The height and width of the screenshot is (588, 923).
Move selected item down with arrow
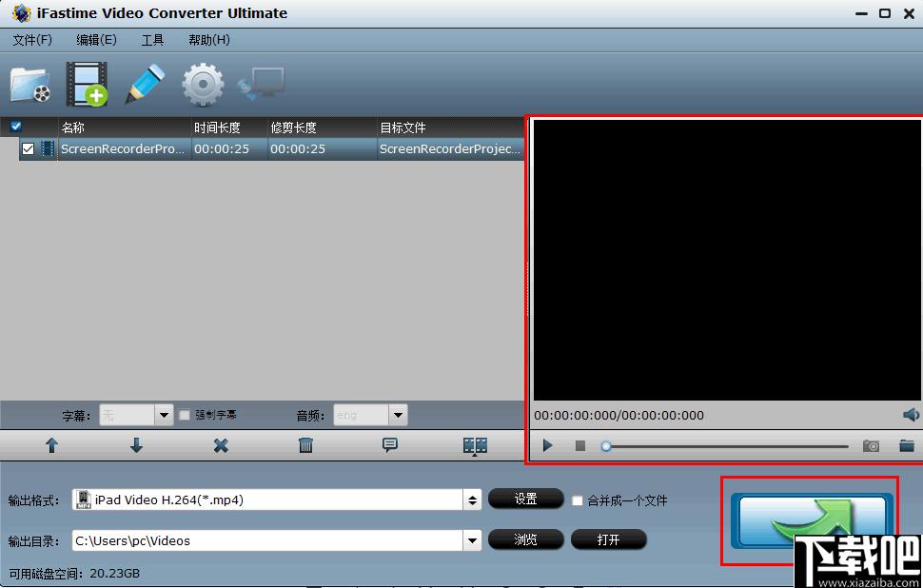click(136, 445)
